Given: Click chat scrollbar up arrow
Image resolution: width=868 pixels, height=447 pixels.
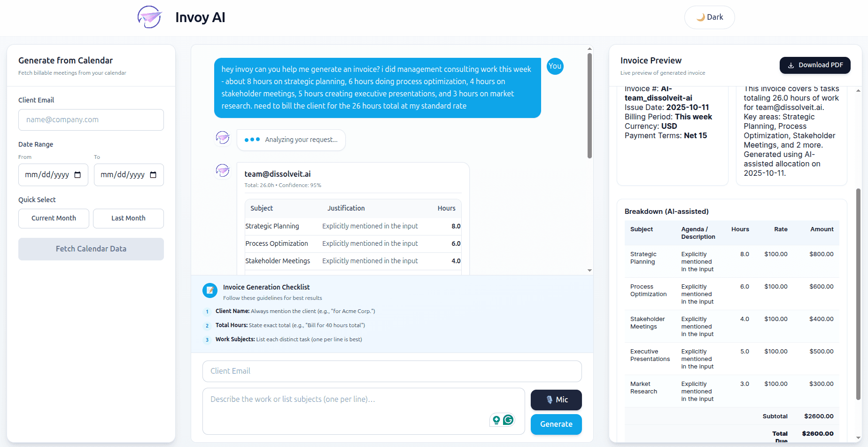Looking at the screenshot, I should point(589,48).
